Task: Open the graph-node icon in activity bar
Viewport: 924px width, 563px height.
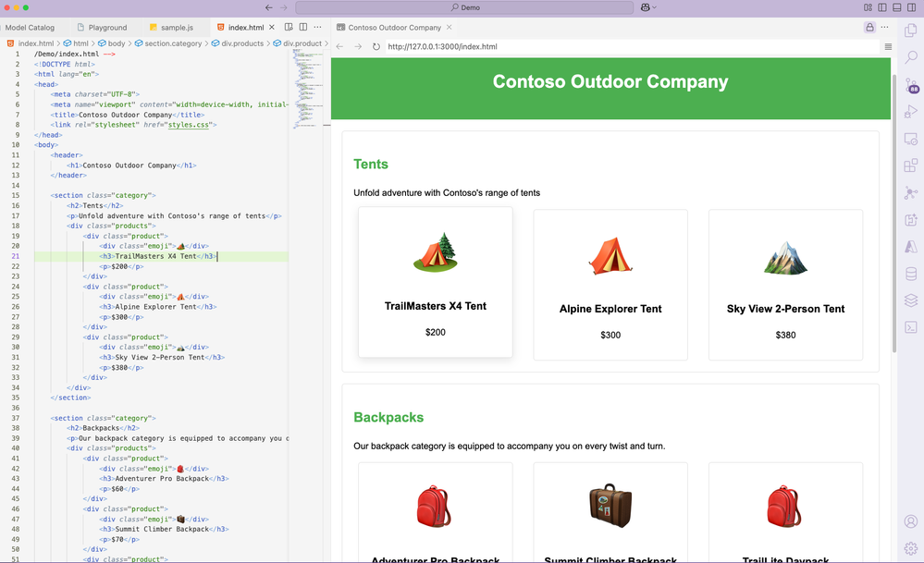Action: [911, 192]
